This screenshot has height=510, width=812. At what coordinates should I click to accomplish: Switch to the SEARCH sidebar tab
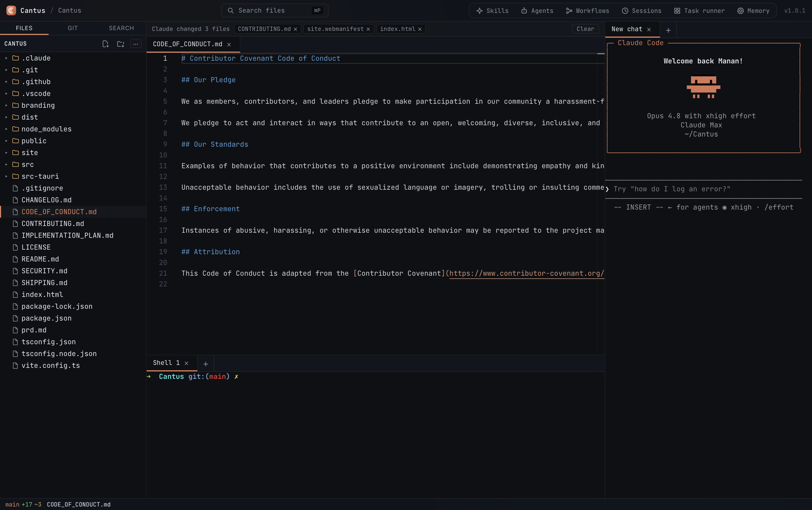121,28
